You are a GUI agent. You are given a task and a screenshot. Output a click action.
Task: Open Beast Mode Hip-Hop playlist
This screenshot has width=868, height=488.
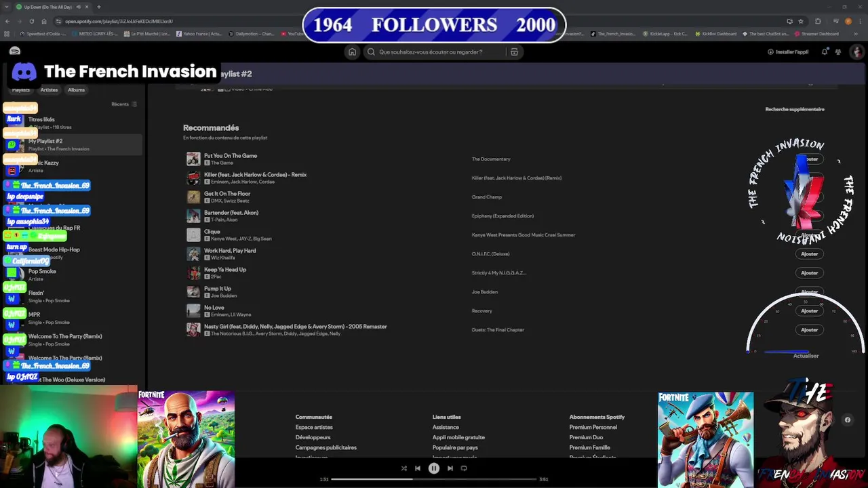75,253
